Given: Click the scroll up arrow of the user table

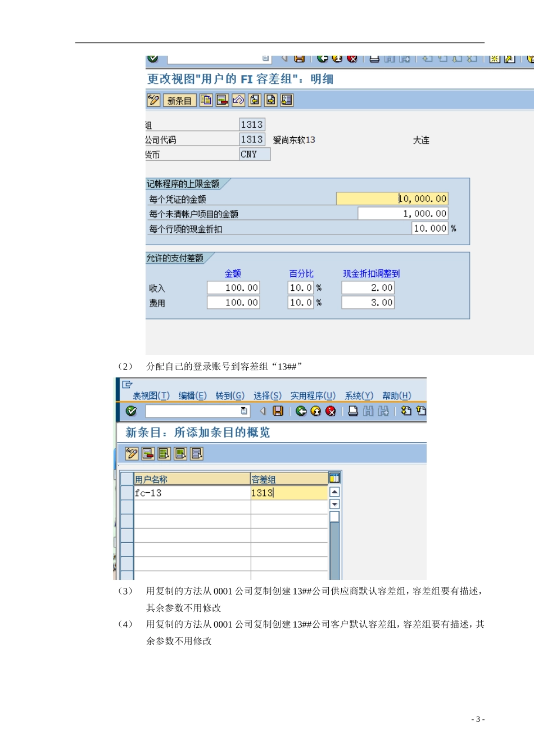Looking at the screenshot, I should (334, 492).
